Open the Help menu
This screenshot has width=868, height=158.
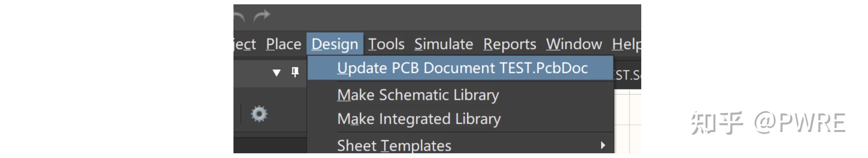[626, 44]
